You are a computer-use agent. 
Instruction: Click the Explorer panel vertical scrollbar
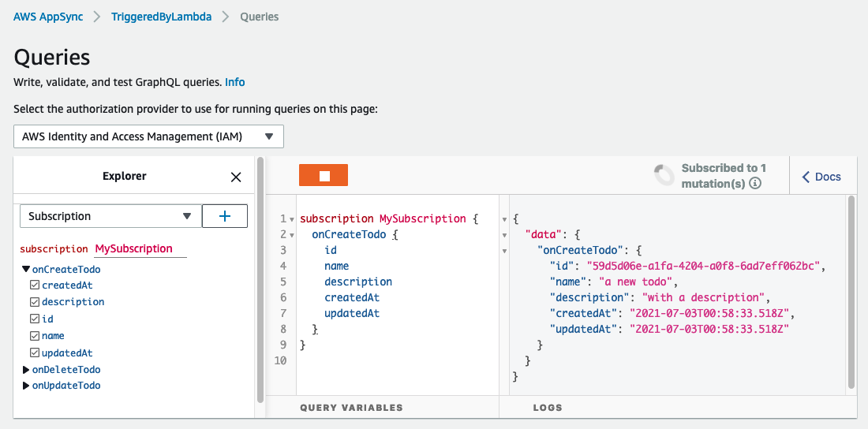[260, 281]
